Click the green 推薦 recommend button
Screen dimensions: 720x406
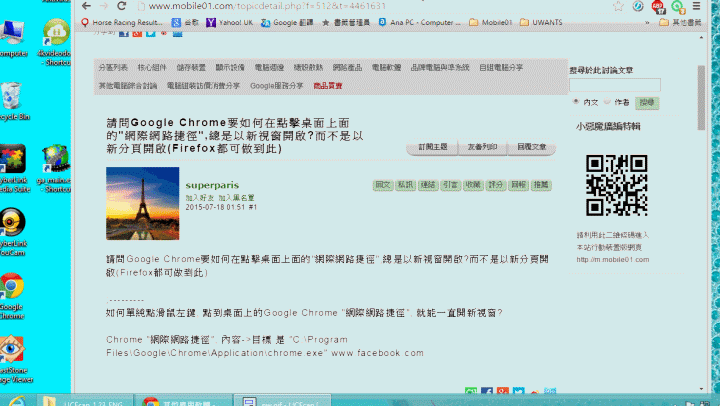541,185
